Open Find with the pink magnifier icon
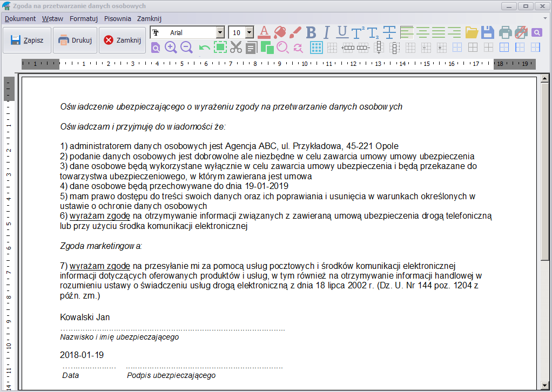552x392 pixels. pos(282,47)
